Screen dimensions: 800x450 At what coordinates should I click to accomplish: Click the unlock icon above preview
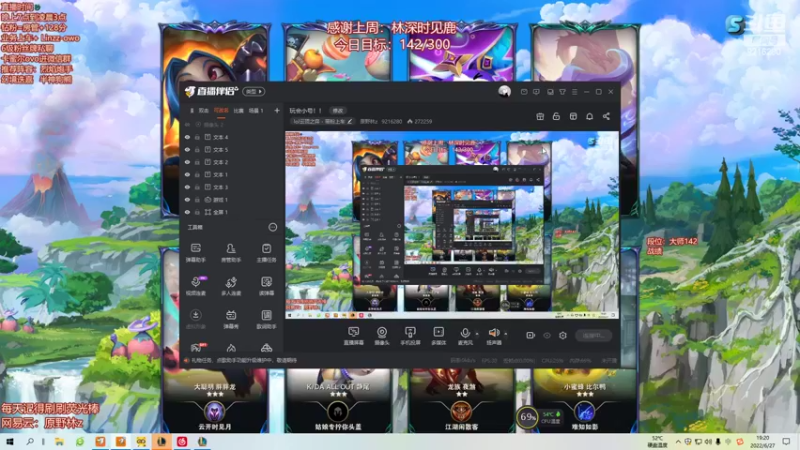[556, 116]
